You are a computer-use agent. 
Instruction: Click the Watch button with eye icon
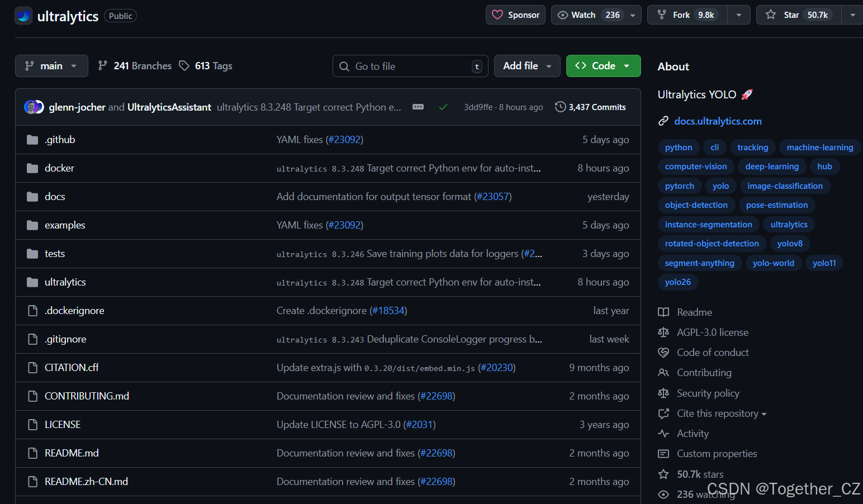tap(589, 15)
